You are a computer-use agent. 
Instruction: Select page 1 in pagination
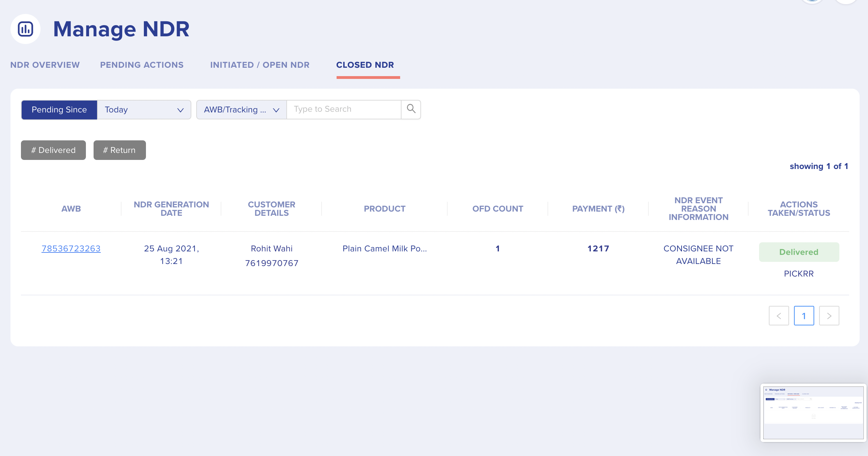[804, 315]
